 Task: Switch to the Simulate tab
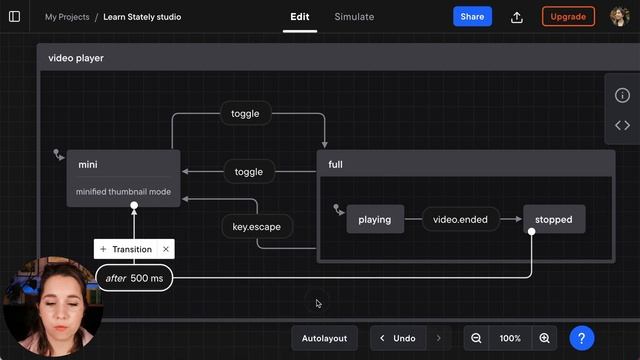click(354, 17)
